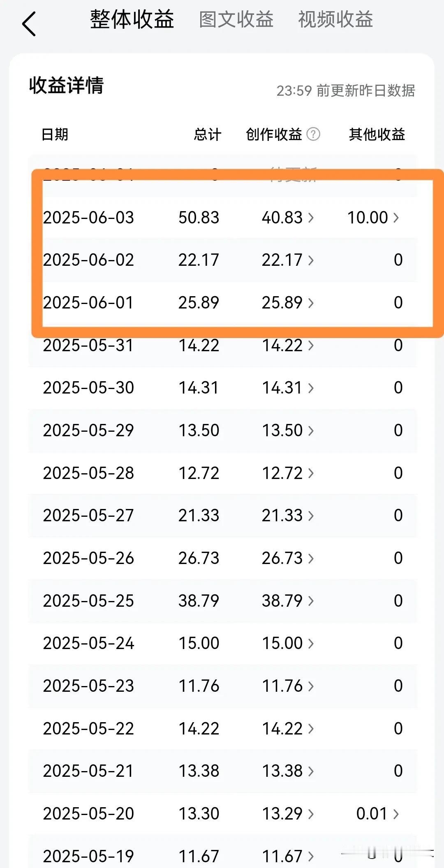444x868 pixels.
Task: Open the 25.89 chevron for 2025-06-01
Action: [x=311, y=303]
